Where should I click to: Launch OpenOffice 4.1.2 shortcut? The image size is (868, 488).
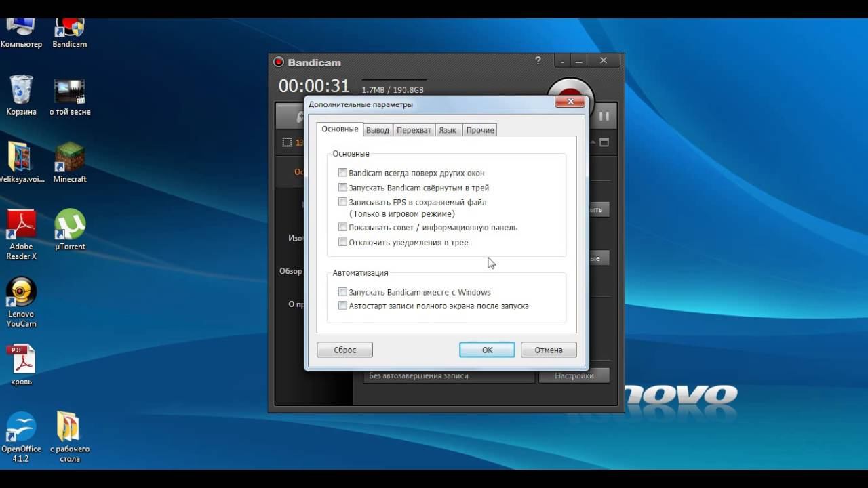pos(21,437)
